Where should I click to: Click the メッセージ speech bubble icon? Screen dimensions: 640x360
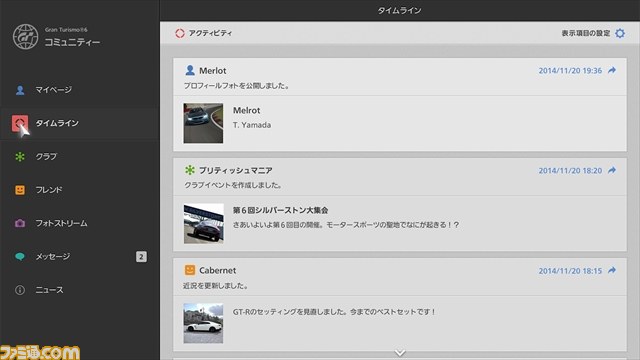pos(20,256)
